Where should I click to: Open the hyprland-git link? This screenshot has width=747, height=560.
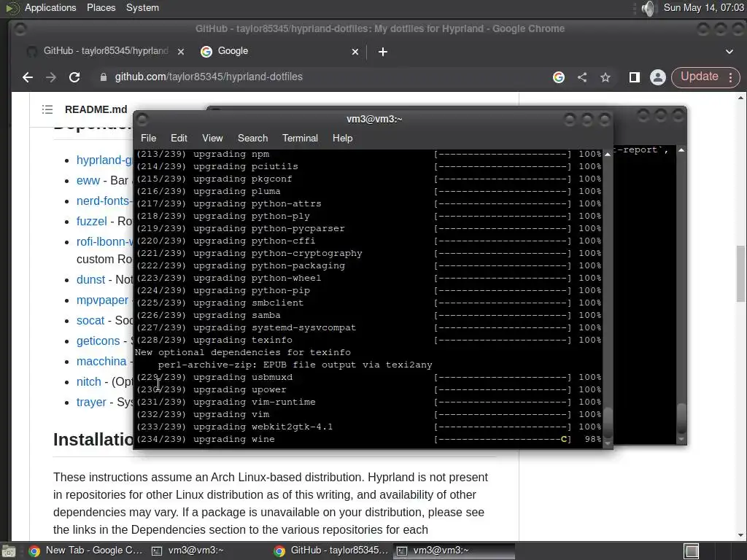pyautogui.click(x=105, y=160)
